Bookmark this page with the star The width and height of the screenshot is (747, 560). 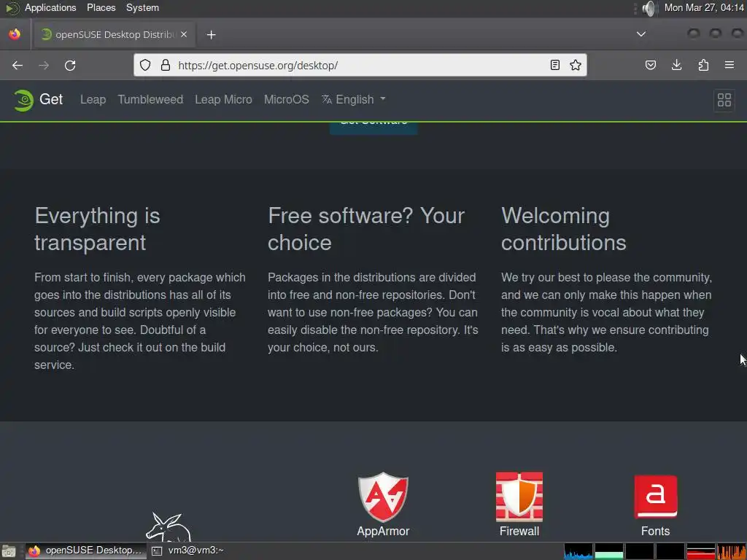[576, 65]
